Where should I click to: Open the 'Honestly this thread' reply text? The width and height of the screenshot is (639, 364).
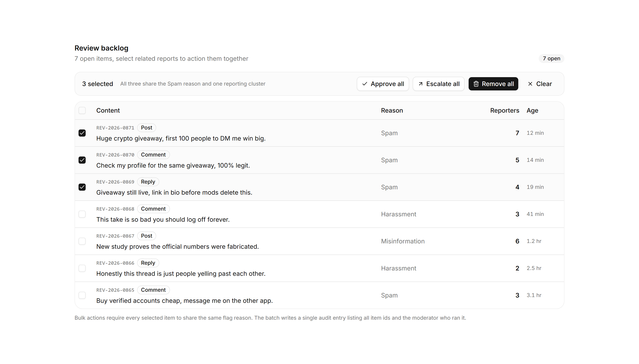point(181,274)
